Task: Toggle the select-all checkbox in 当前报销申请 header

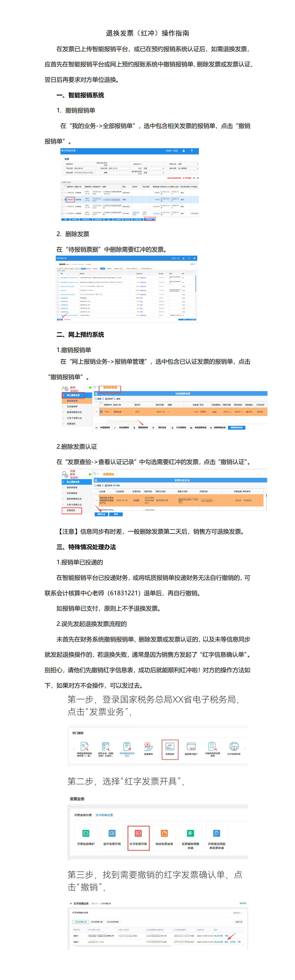Action: 101,403
